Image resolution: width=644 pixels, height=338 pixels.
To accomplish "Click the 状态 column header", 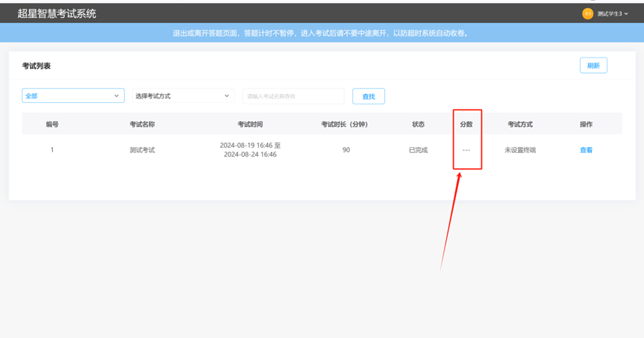I will (x=418, y=124).
